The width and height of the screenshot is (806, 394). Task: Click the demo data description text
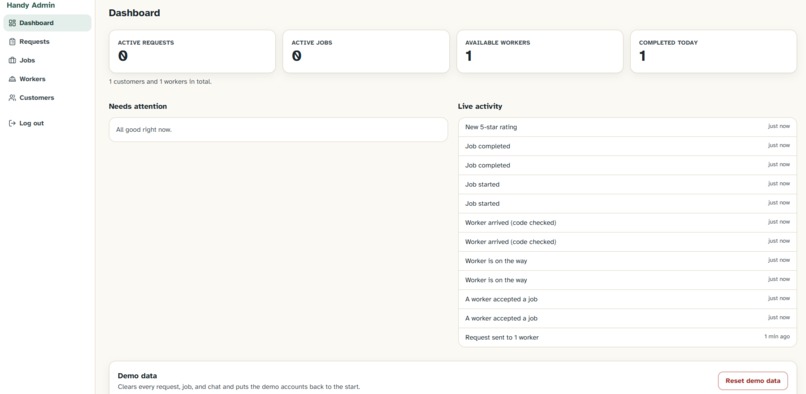click(x=239, y=387)
